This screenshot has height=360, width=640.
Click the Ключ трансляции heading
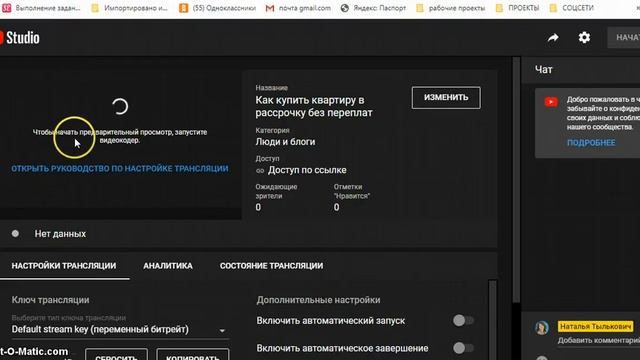[50, 300]
